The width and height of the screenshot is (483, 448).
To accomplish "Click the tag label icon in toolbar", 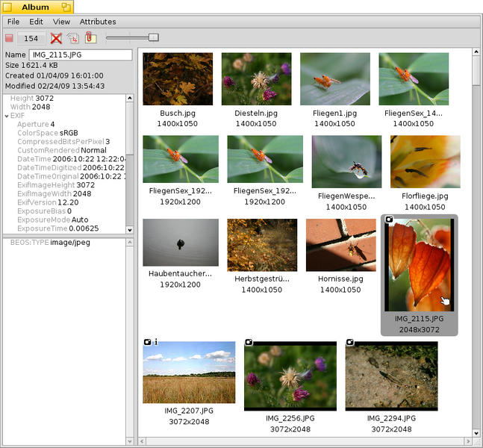I will [x=73, y=38].
